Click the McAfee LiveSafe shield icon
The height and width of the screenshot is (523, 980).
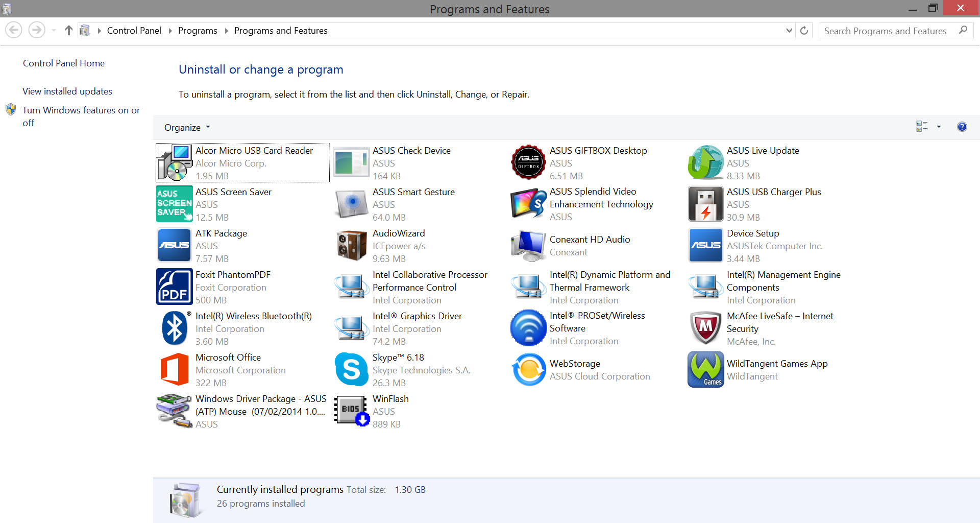pos(706,328)
